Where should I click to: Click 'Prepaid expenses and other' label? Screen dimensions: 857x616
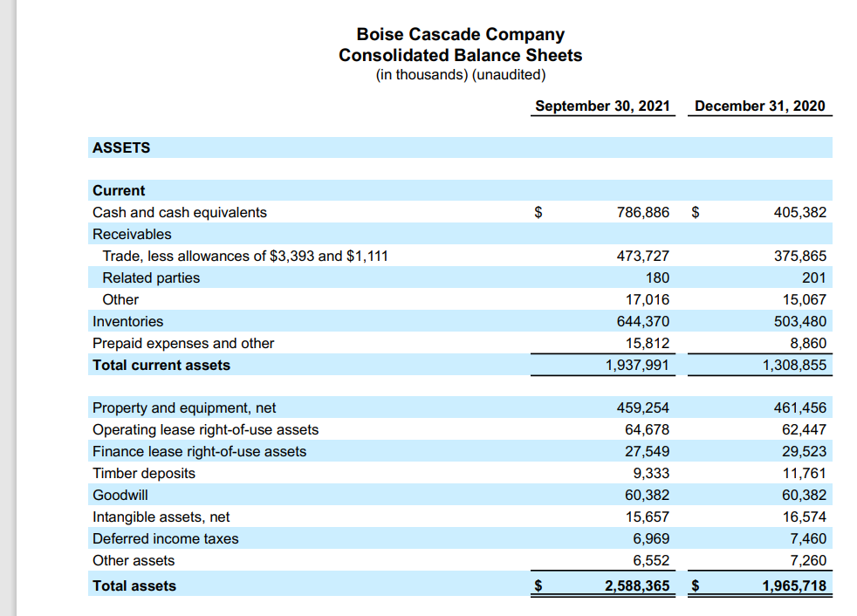click(x=183, y=343)
